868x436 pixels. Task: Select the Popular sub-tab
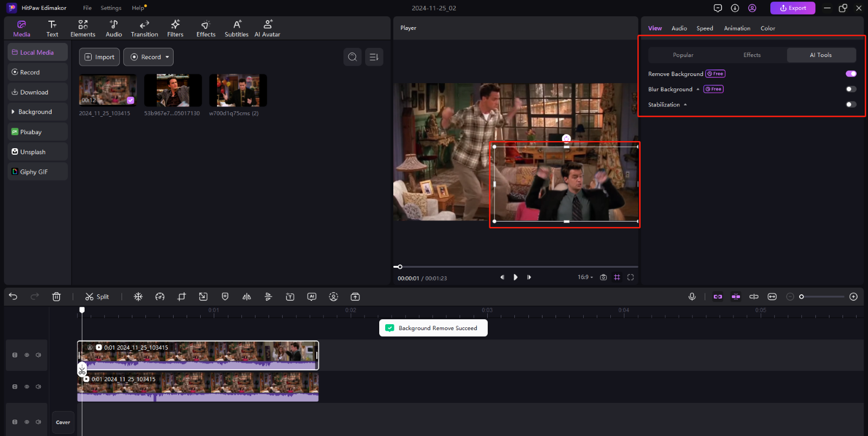683,55
